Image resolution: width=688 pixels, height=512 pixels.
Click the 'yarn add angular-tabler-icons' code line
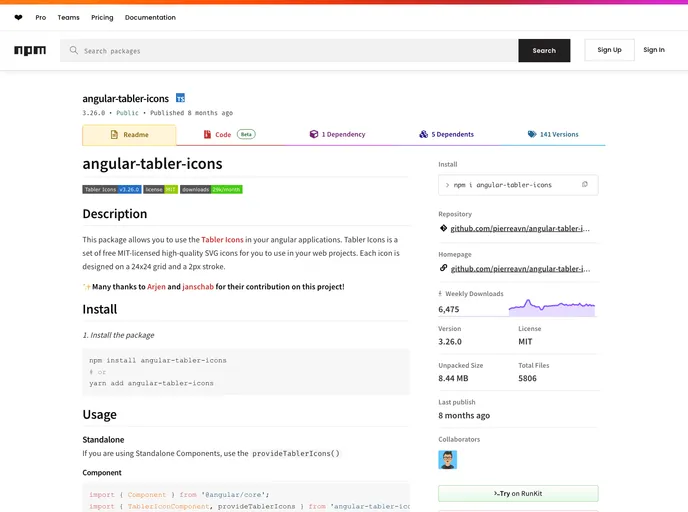pos(151,383)
